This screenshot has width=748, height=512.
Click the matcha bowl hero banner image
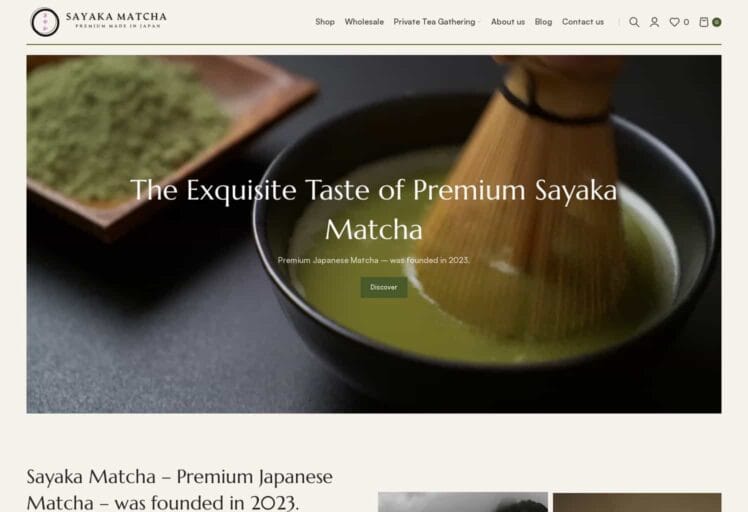pyautogui.click(x=374, y=234)
